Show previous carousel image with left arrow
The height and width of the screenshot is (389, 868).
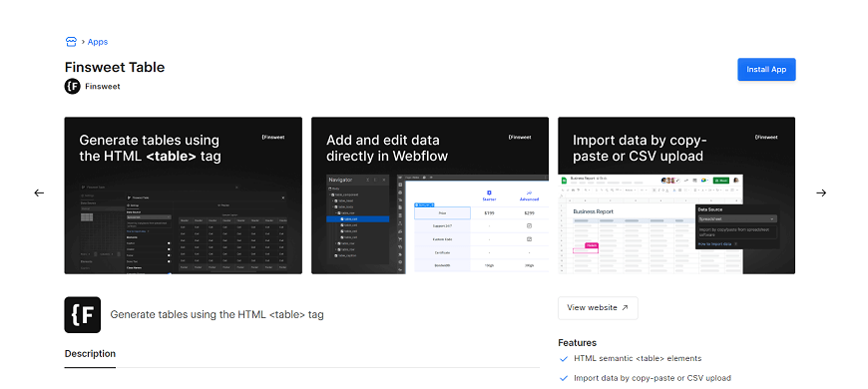(x=39, y=194)
